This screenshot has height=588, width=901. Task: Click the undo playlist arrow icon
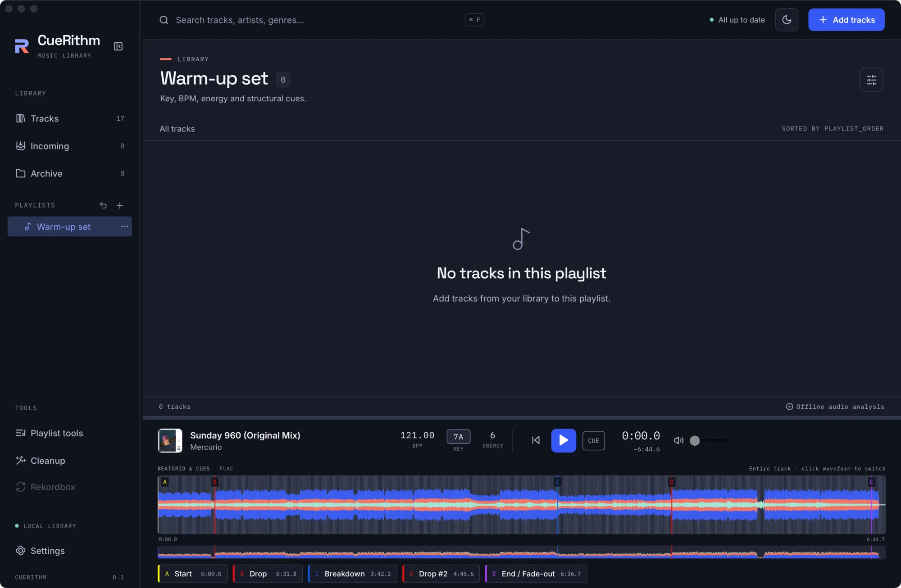pyautogui.click(x=103, y=205)
